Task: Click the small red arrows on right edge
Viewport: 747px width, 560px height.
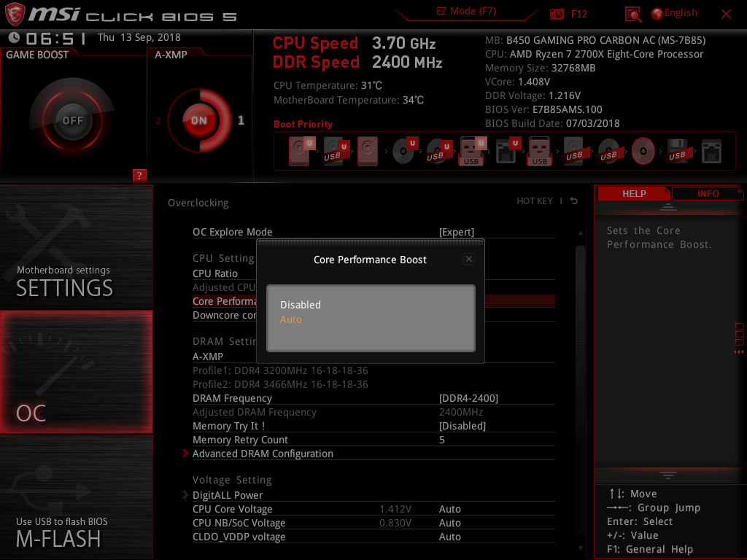Action: [738, 352]
